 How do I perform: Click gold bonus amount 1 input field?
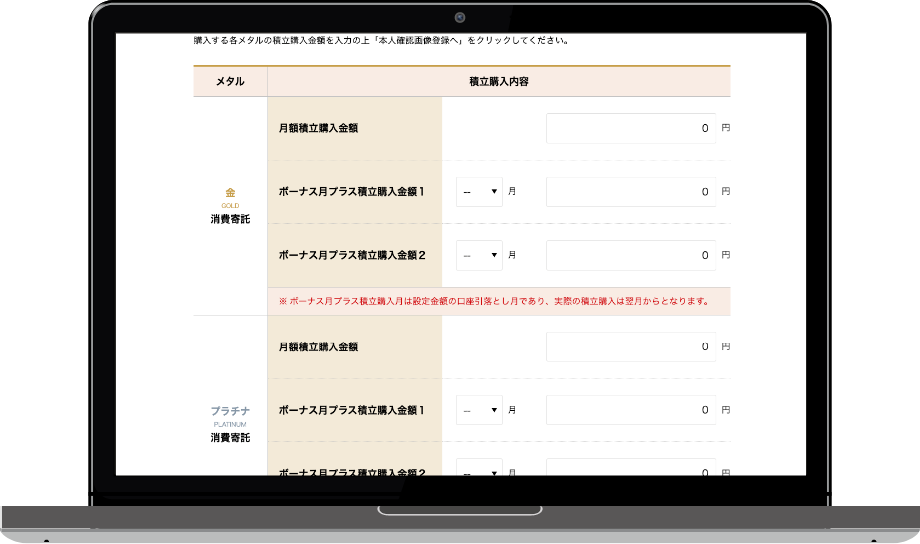tap(631, 191)
